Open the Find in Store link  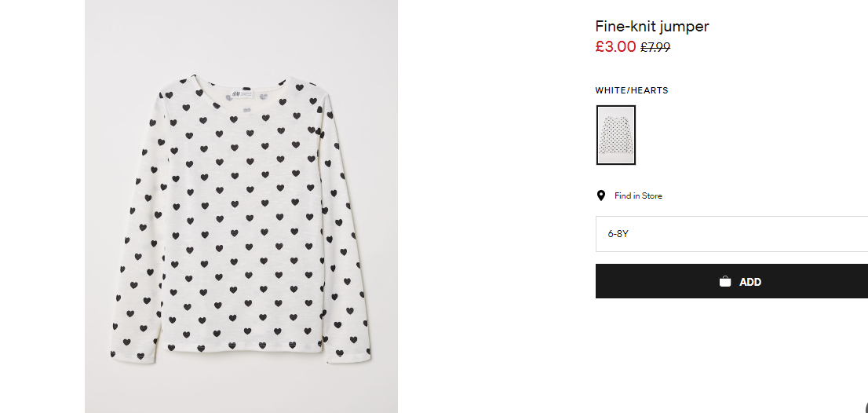(638, 196)
